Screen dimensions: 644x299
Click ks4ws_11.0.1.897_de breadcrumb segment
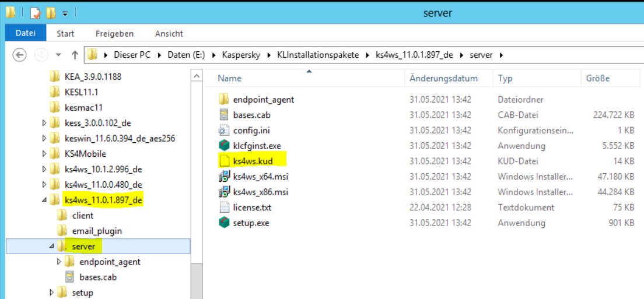tap(414, 55)
